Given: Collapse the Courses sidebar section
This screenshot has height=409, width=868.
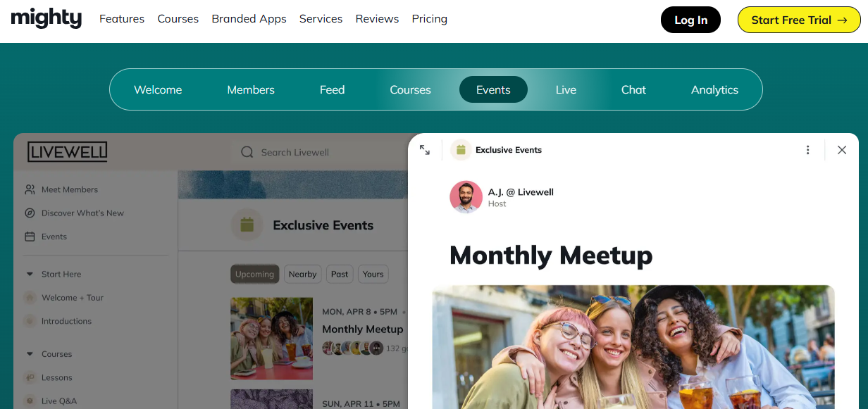Looking at the screenshot, I should pyautogui.click(x=30, y=354).
